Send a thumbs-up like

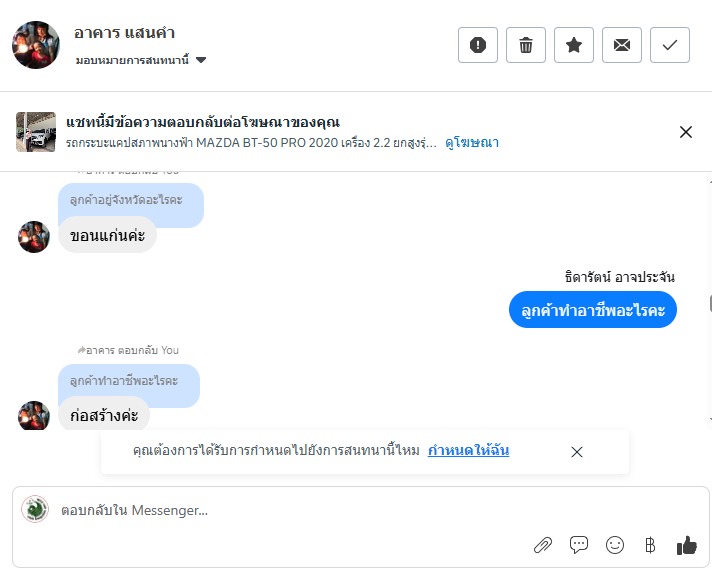pyautogui.click(x=686, y=545)
